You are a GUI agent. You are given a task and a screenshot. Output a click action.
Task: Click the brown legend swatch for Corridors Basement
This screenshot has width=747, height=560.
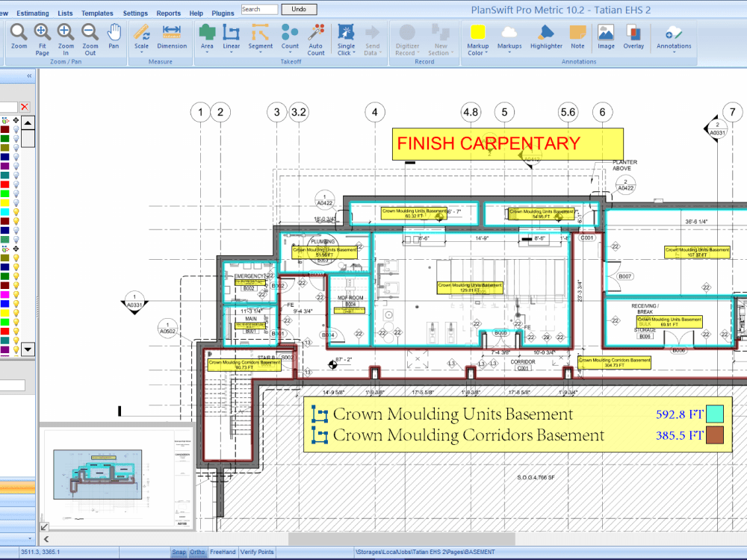tap(715, 435)
